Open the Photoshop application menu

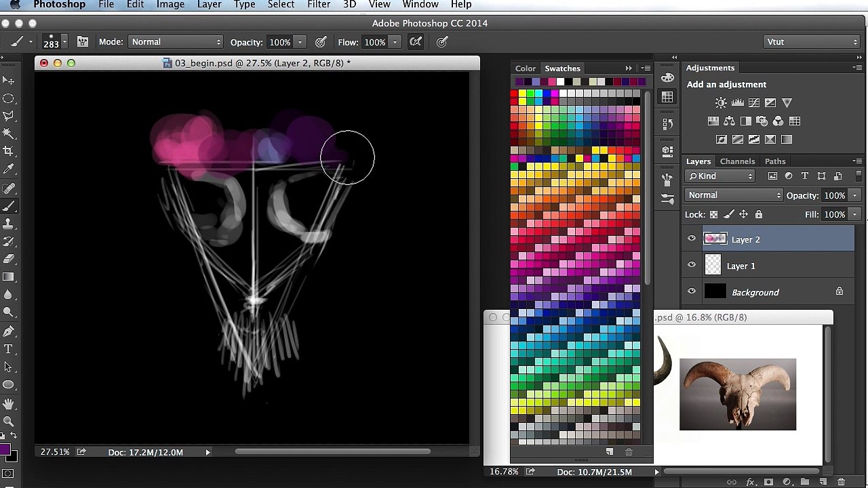pyautogui.click(x=60, y=5)
